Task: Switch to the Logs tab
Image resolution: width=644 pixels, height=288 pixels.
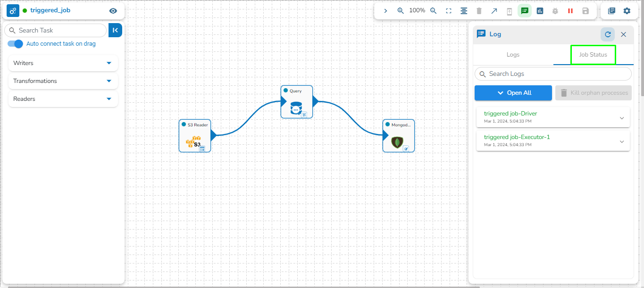Action: (513, 55)
